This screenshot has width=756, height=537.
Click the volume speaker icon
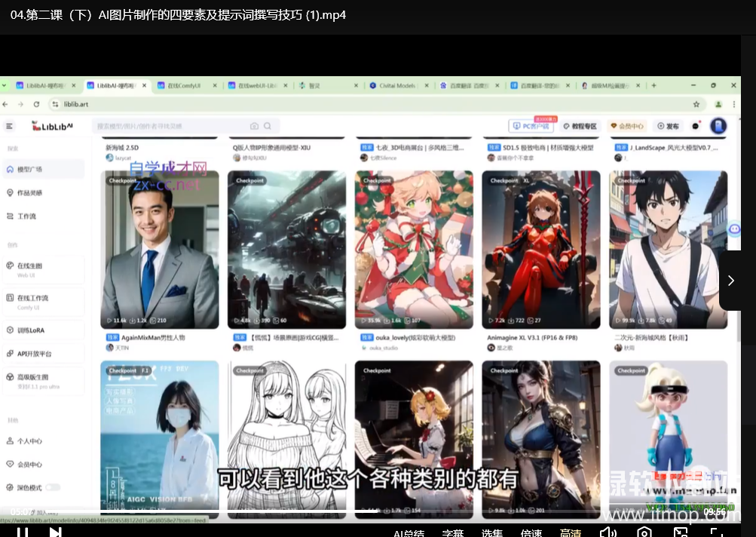coord(608,532)
